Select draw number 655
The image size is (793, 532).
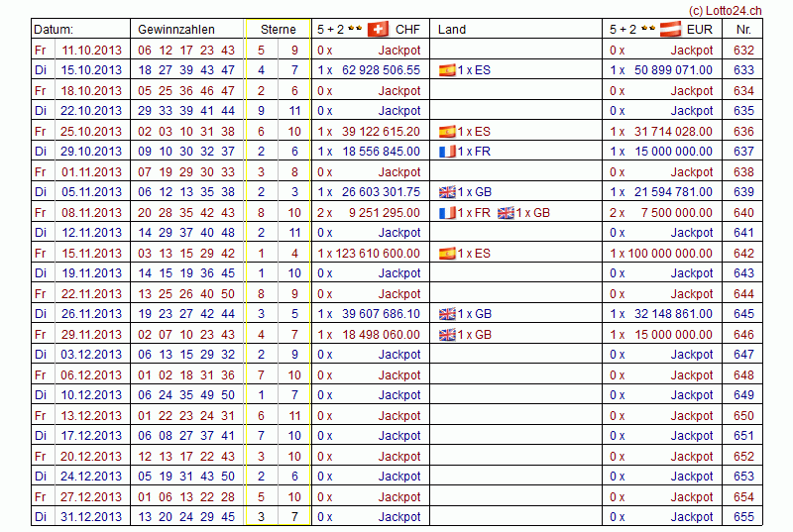743,517
